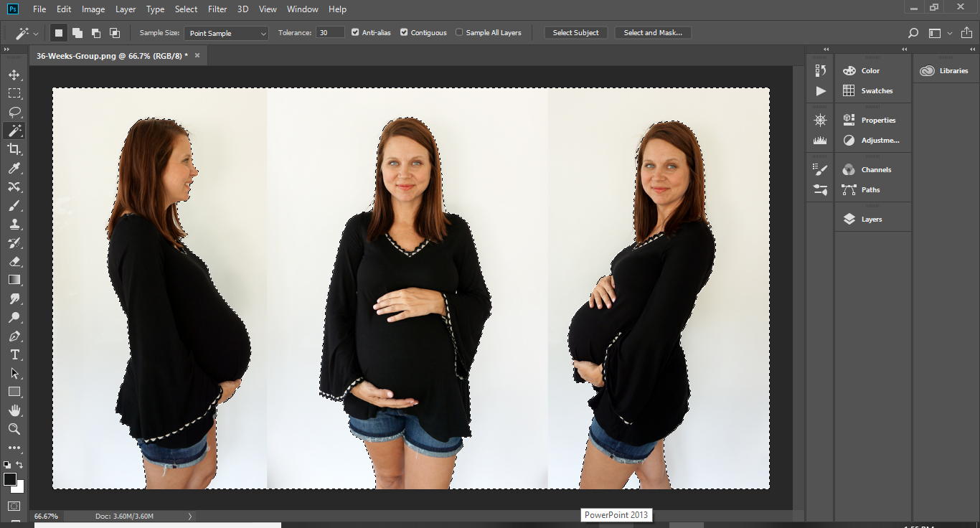Choose Add to selection mode button
The image size is (980, 528).
tap(77, 33)
